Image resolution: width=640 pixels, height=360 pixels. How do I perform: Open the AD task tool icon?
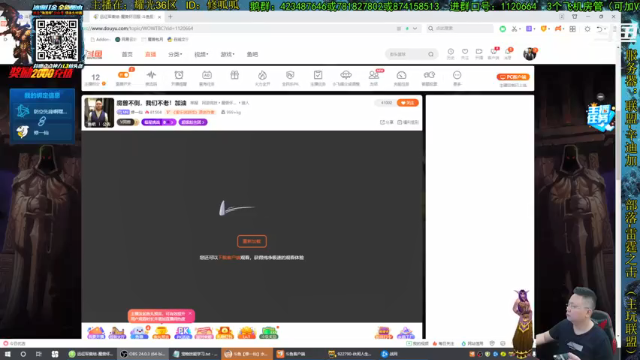(x=207, y=75)
